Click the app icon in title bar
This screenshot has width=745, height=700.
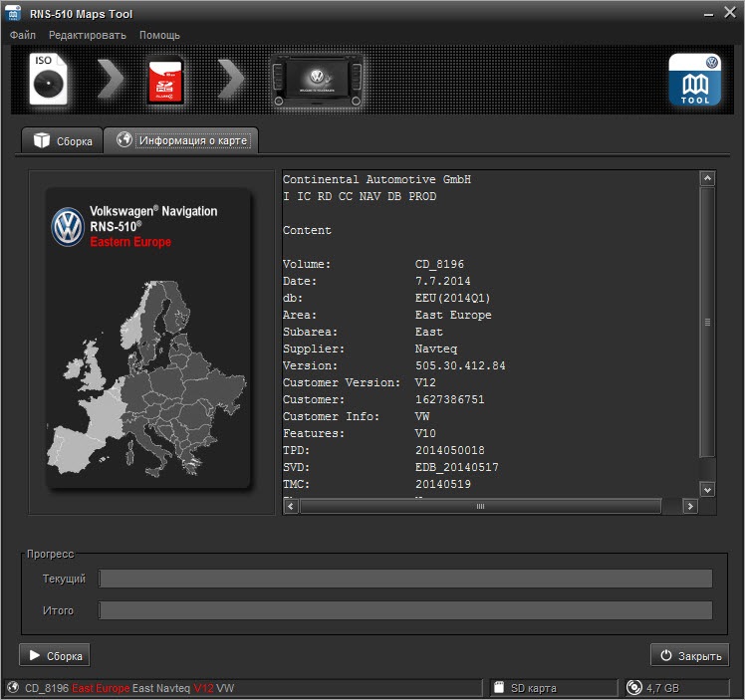pos(13,13)
